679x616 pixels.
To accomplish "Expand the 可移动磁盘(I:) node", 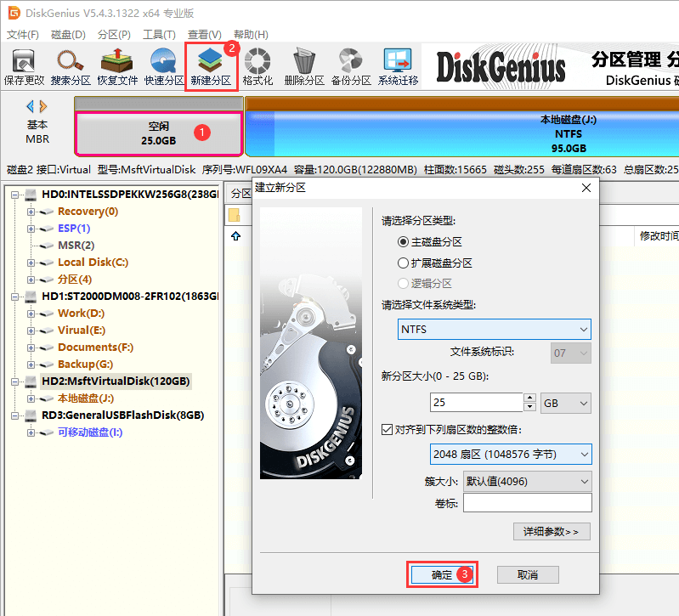I will point(31,432).
